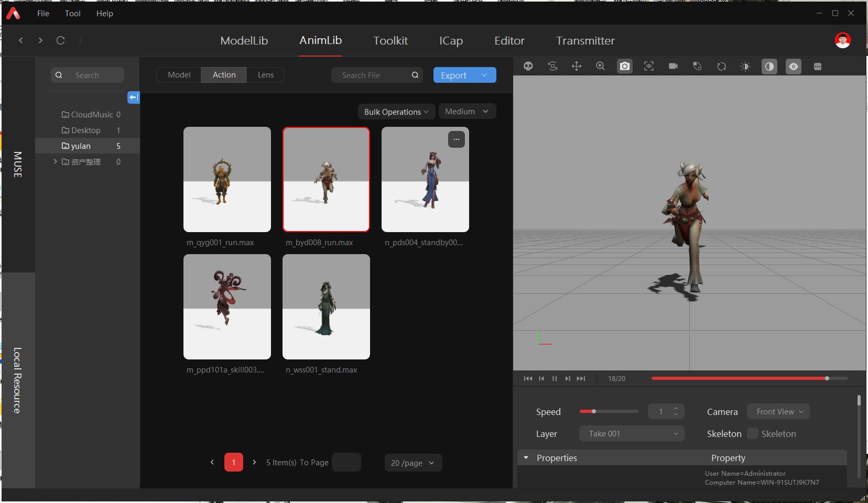The width and height of the screenshot is (868, 503).
Task: Click the circular-arrows reset icon in viewport toolbar
Action: point(721,67)
